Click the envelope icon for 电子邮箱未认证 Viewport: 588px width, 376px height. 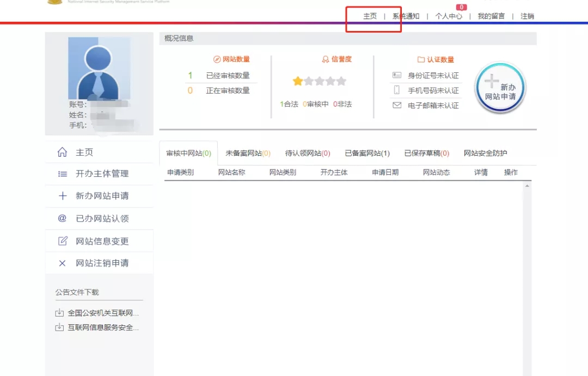(x=397, y=106)
